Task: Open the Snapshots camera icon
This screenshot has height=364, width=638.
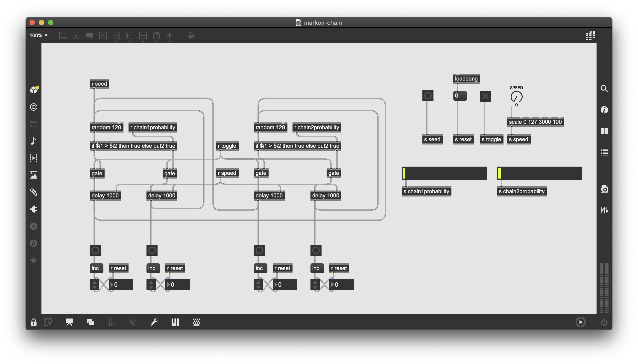Action: [604, 189]
